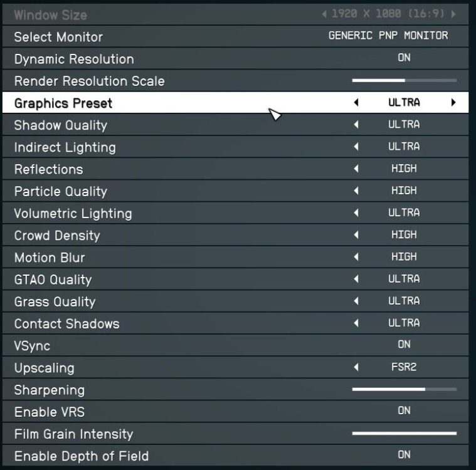
Task: Change Upscaling from FSR2 using left arrow
Action: coord(356,367)
